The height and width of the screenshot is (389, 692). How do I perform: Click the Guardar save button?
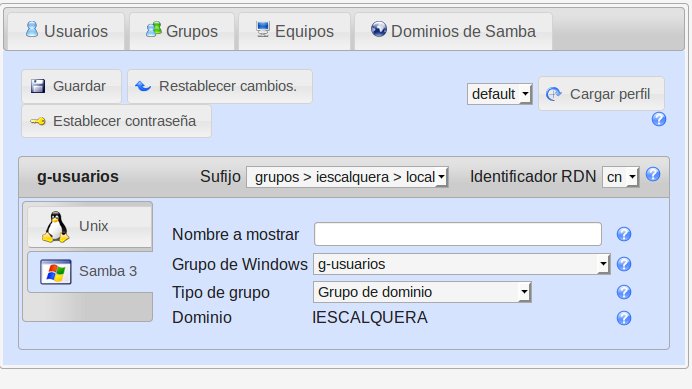[71, 86]
